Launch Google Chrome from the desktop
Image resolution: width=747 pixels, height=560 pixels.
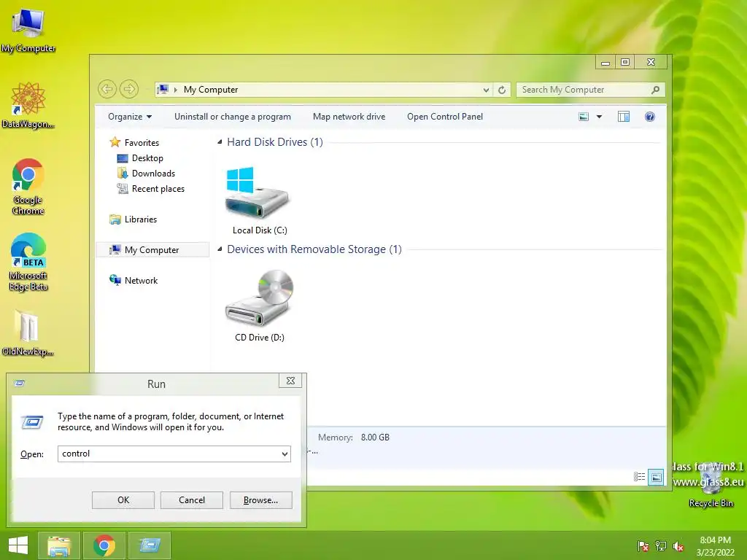pos(28,187)
